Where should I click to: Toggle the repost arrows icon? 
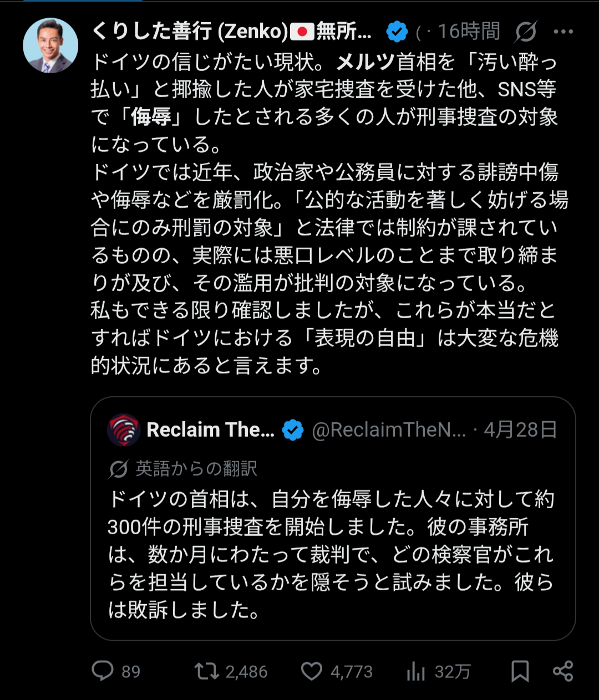point(207,671)
